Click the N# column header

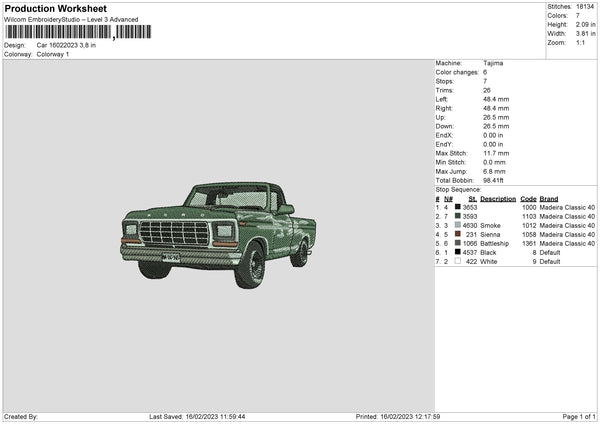coord(448,199)
